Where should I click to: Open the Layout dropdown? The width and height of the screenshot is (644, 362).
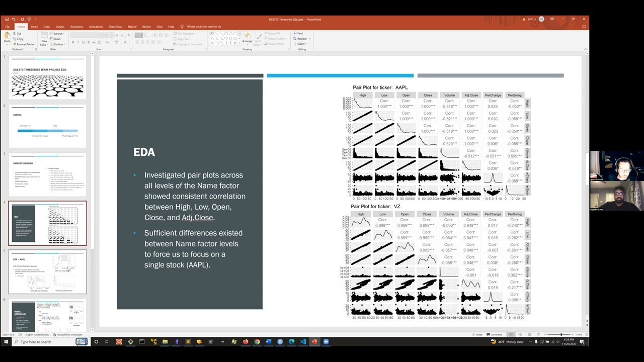[x=57, y=34]
